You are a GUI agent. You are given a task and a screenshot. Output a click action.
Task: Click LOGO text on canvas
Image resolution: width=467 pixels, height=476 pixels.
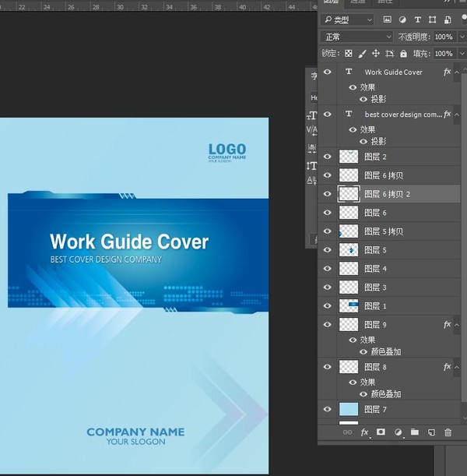click(x=227, y=149)
